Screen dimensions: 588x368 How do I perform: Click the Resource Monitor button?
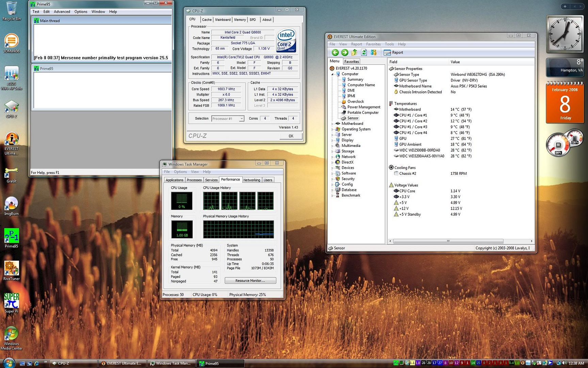click(250, 281)
